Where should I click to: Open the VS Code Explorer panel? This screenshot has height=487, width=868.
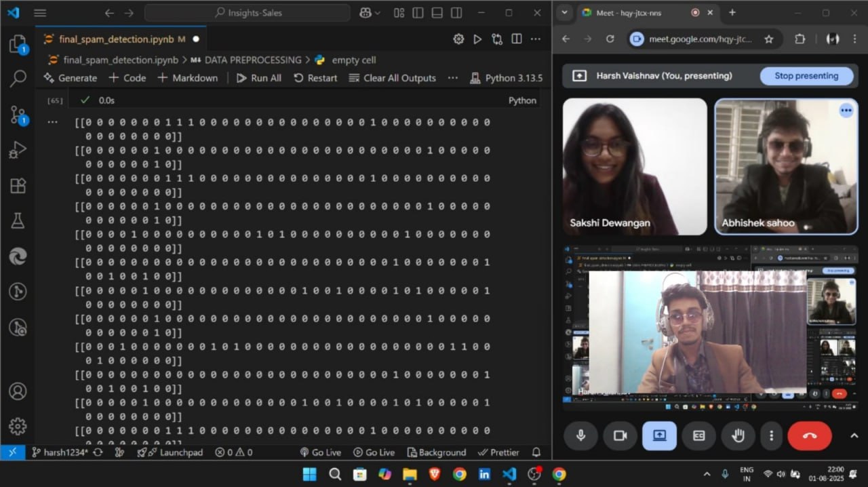(18, 45)
